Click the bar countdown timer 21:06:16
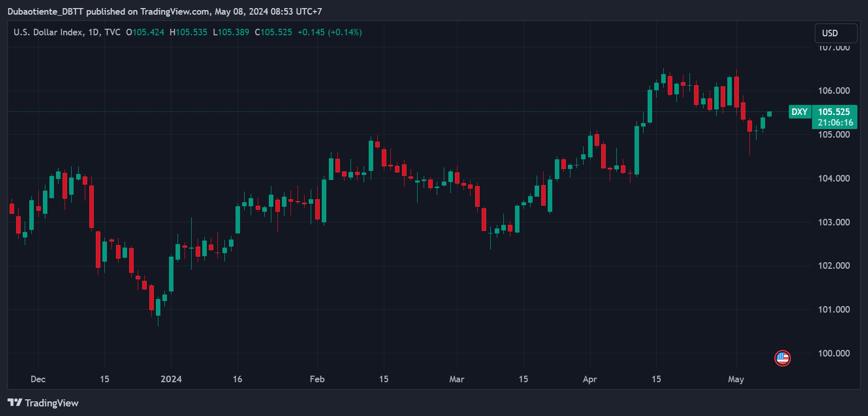The height and width of the screenshot is (416, 868). click(836, 123)
